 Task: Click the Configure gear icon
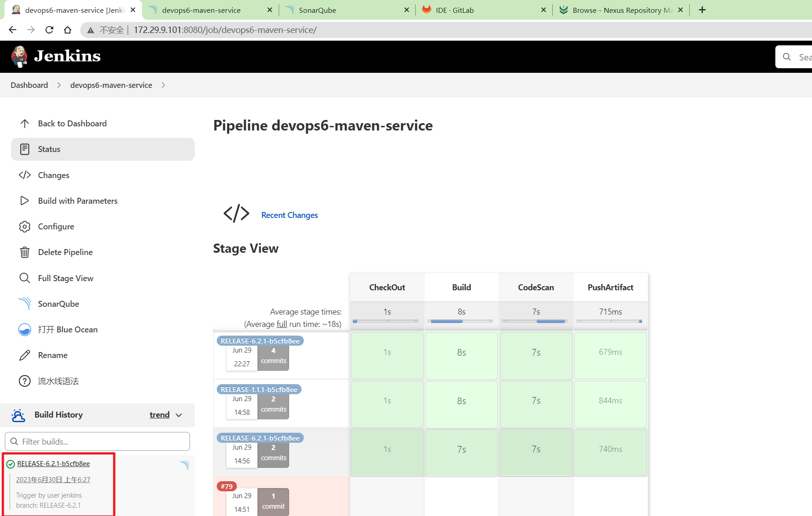25,227
